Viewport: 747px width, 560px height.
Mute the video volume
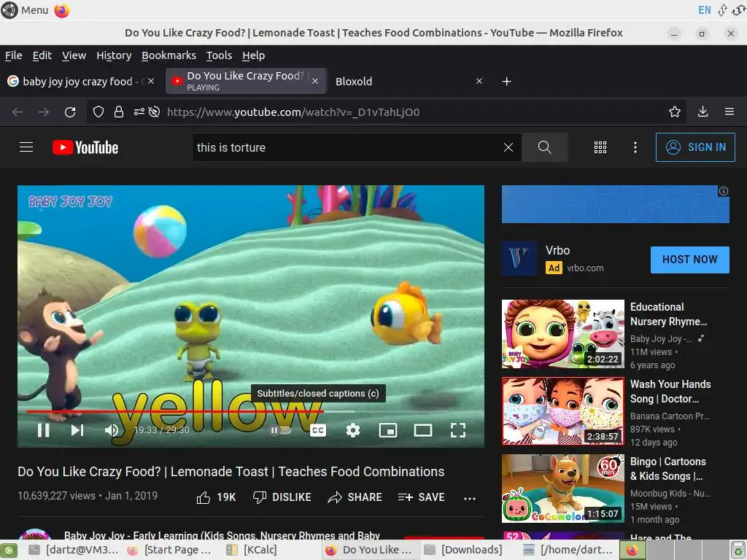coord(112,430)
